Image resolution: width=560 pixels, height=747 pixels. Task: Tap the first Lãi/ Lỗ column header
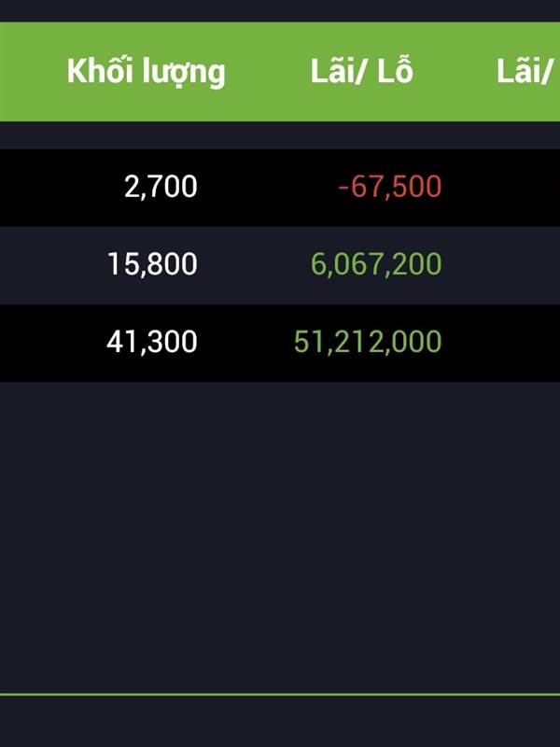click(361, 71)
